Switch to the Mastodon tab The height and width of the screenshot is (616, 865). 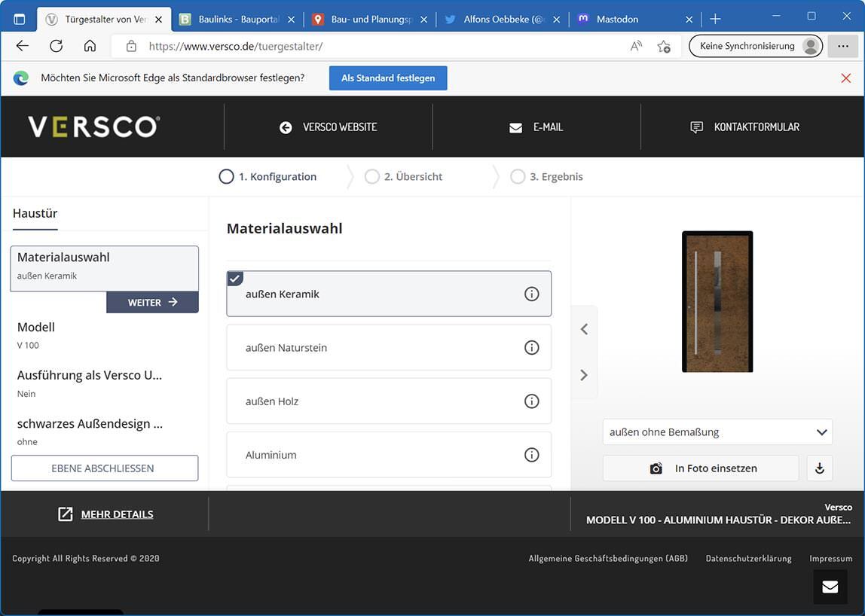(635, 20)
